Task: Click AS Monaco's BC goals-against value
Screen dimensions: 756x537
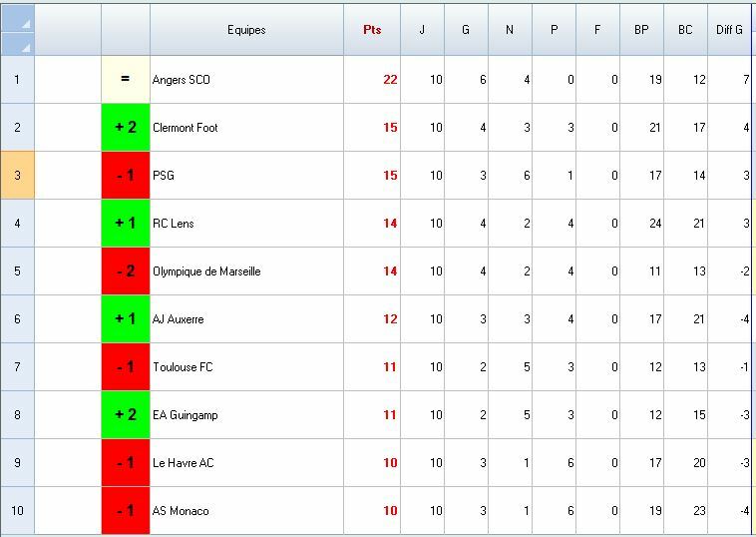Action: pyautogui.click(x=685, y=511)
